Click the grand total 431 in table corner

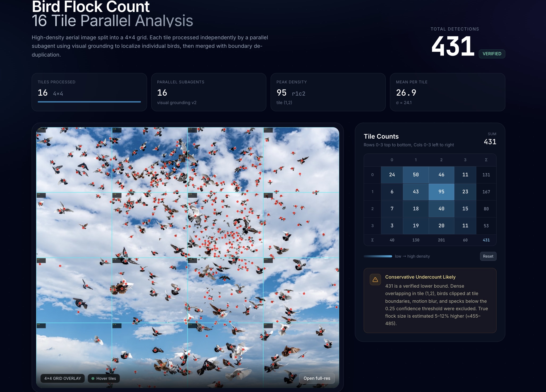click(x=486, y=240)
